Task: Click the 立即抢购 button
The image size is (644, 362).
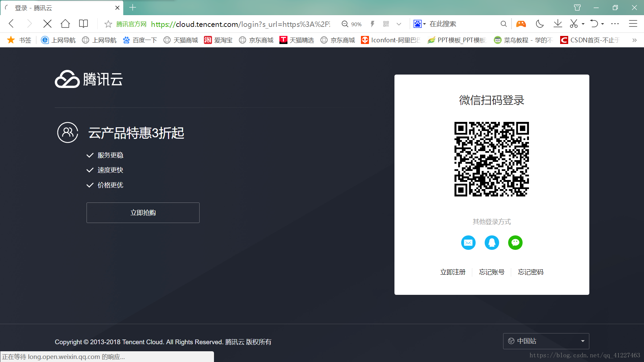Action: [143, 213]
